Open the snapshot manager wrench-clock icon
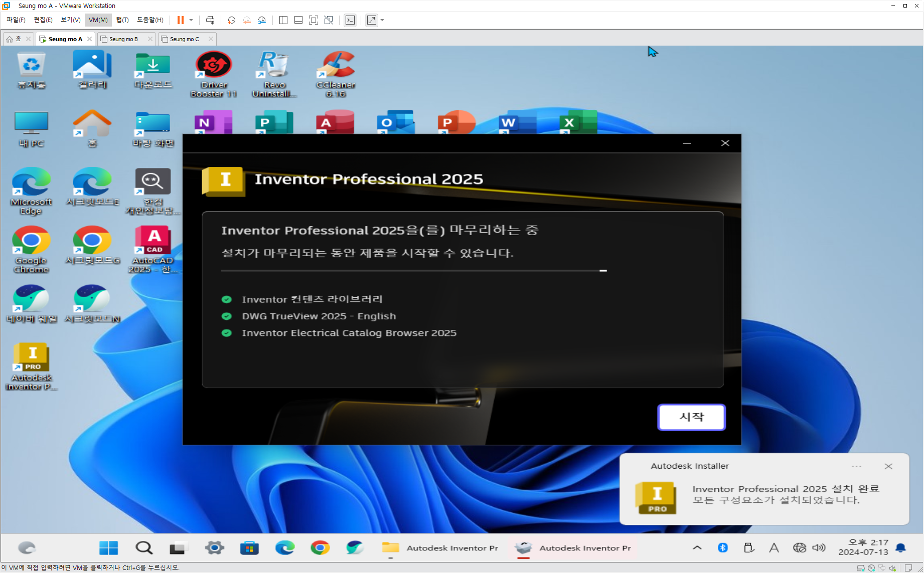 pyautogui.click(x=262, y=20)
